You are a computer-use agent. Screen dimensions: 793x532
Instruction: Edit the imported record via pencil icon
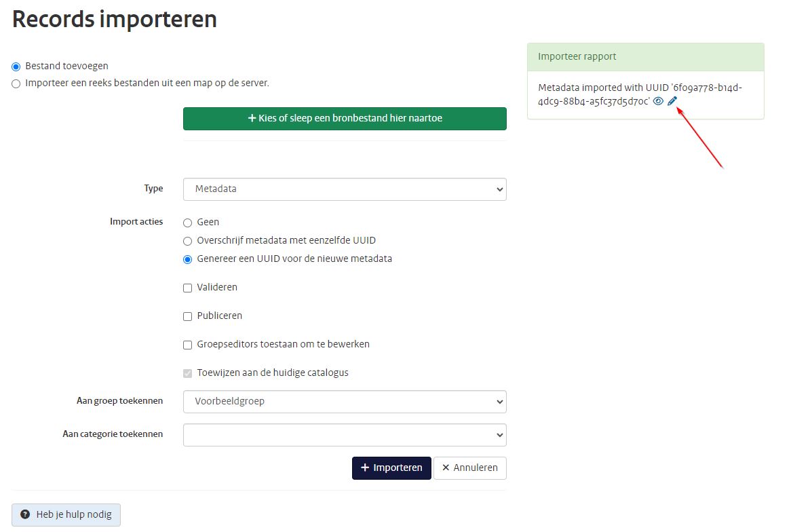coord(672,100)
